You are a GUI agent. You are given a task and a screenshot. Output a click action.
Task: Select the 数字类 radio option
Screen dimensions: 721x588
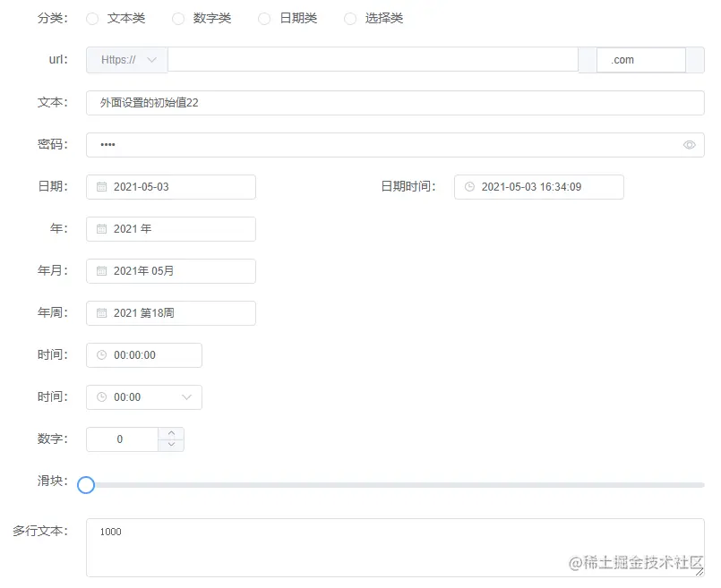[178, 19]
